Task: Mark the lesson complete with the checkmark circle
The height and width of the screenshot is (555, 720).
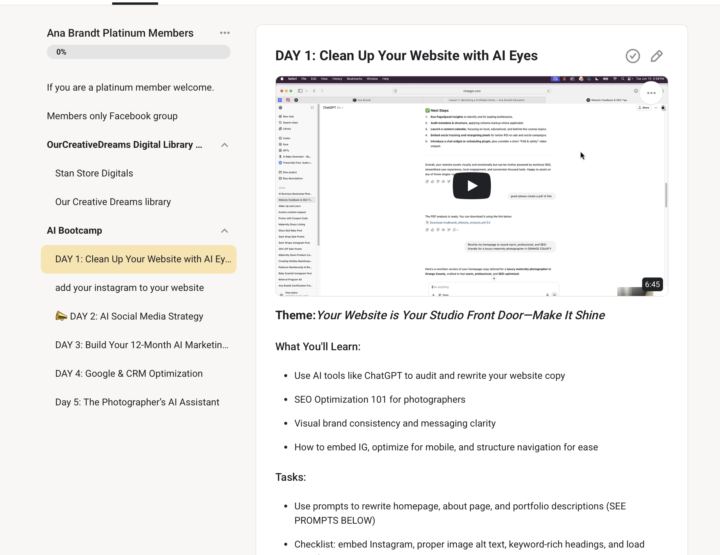Action: pyautogui.click(x=632, y=56)
